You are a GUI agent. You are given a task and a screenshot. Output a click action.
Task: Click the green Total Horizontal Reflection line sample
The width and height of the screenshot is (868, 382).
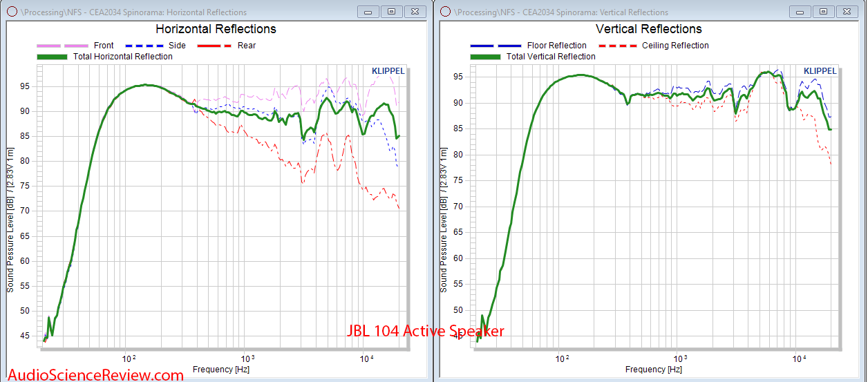tap(52, 57)
